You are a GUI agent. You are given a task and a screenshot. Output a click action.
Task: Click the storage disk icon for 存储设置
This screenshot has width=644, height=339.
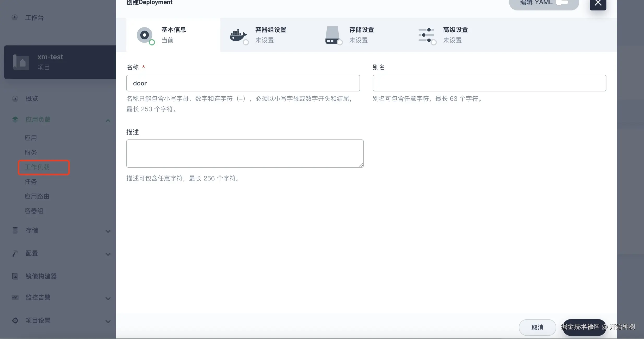(332, 35)
